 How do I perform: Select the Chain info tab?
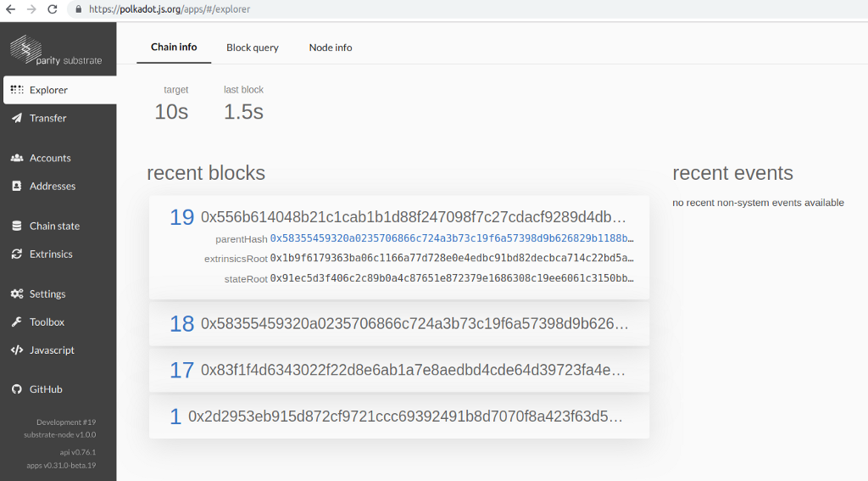[x=174, y=47]
